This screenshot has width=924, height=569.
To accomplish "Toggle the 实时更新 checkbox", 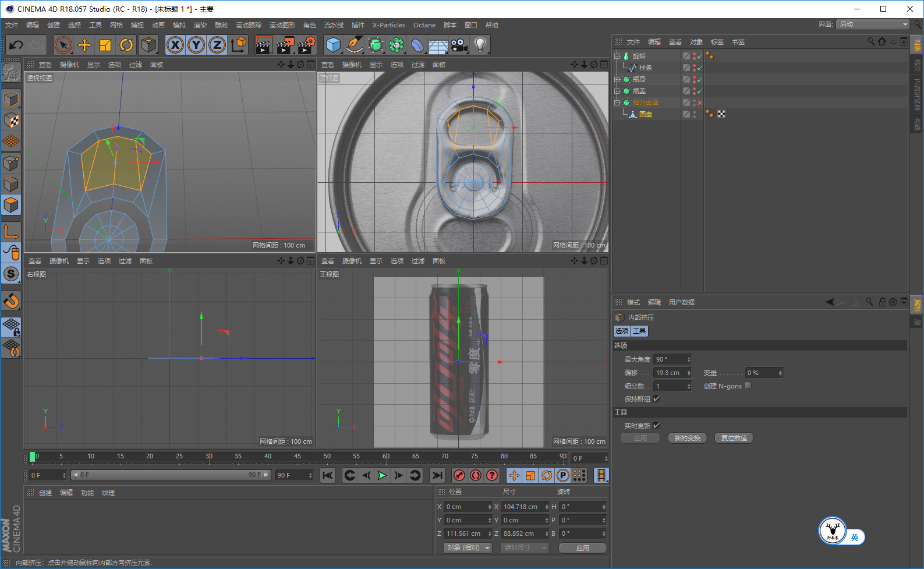I will [x=656, y=426].
